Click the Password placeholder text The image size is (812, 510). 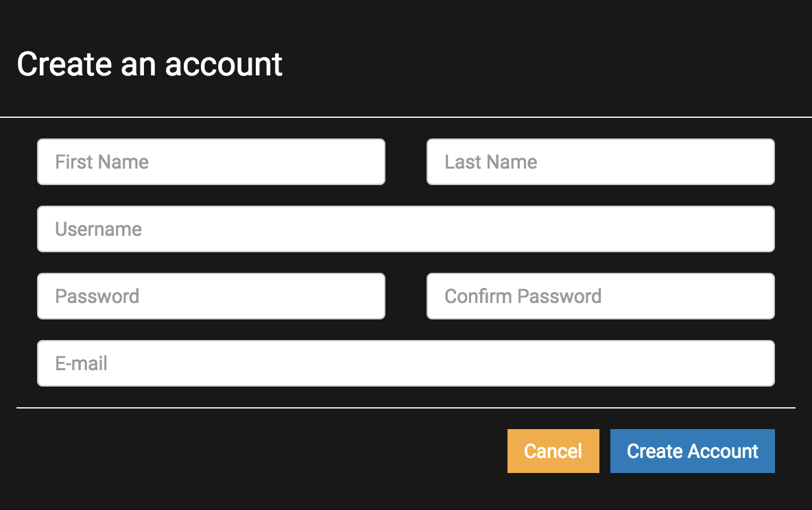coord(97,296)
